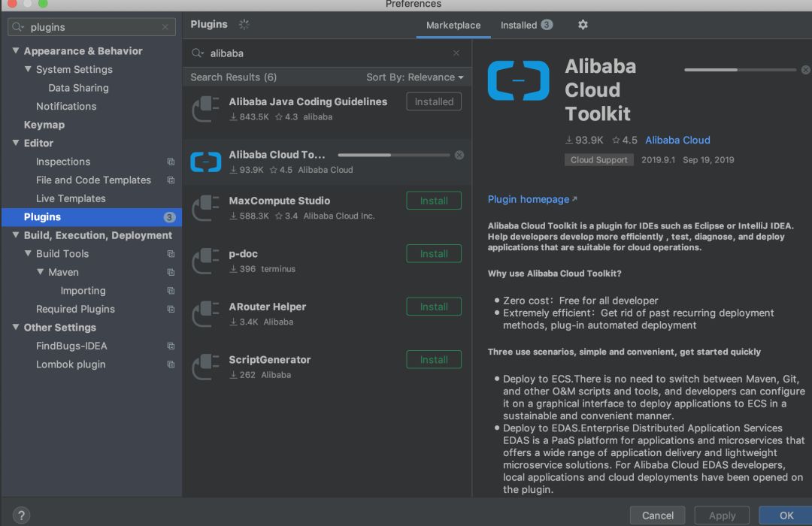Confirm preferences with the OK button
The image size is (812, 526).
click(x=786, y=515)
